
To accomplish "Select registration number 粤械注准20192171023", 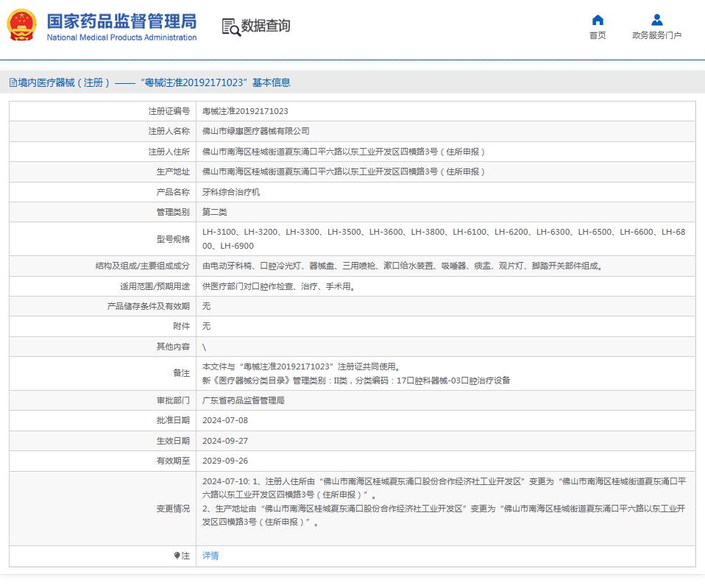I will (x=244, y=111).
